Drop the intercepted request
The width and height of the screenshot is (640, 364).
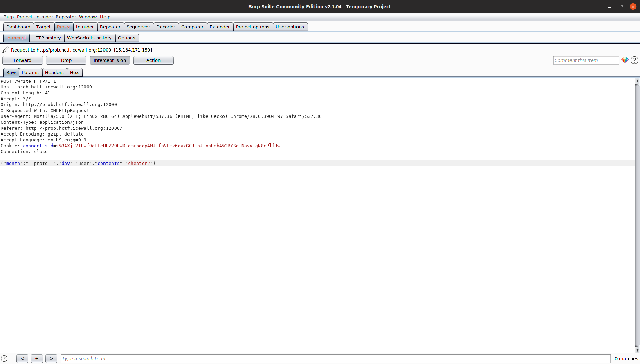click(x=66, y=60)
